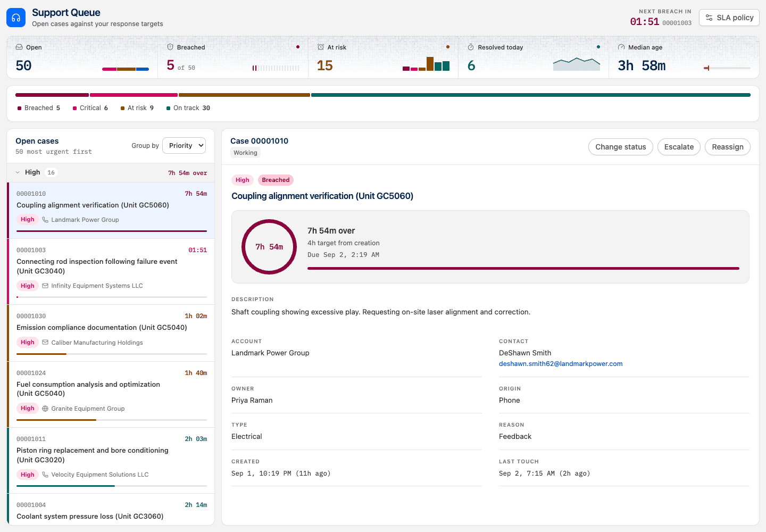Select case 00001010 Coupling alignment verification
The height and width of the screenshot is (532, 766).
pos(111,211)
